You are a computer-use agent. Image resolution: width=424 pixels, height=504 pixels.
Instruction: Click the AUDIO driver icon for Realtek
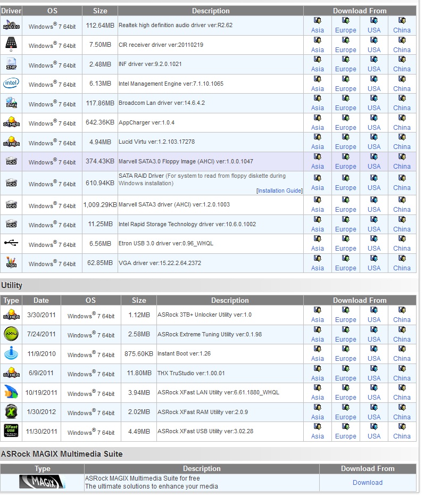11,25
